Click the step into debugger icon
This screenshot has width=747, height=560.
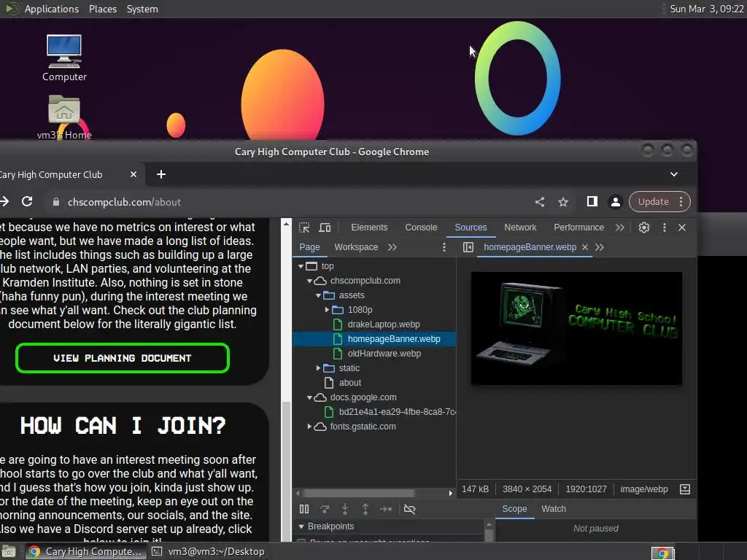pos(345,509)
